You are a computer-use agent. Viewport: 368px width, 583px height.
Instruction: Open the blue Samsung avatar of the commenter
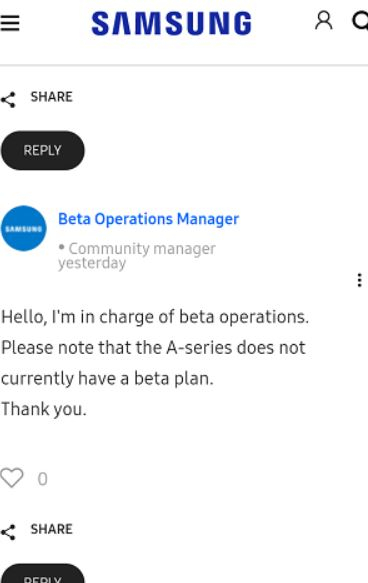click(x=24, y=228)
